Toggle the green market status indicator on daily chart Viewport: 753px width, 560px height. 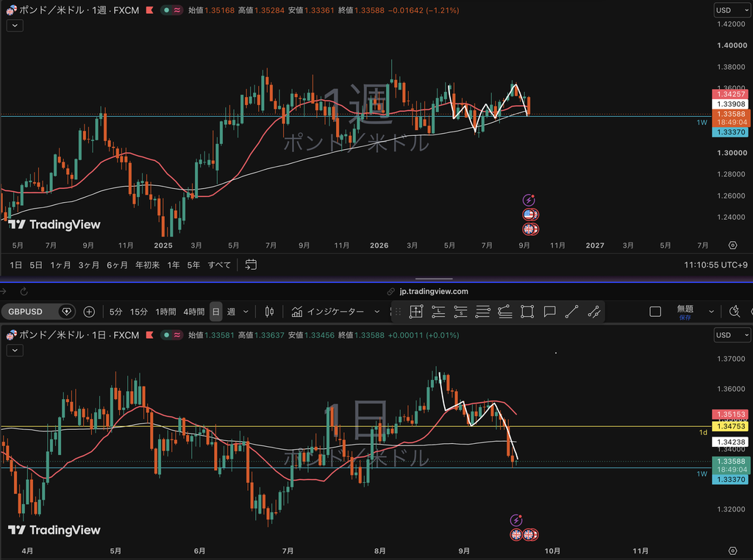tap(166, 335)
